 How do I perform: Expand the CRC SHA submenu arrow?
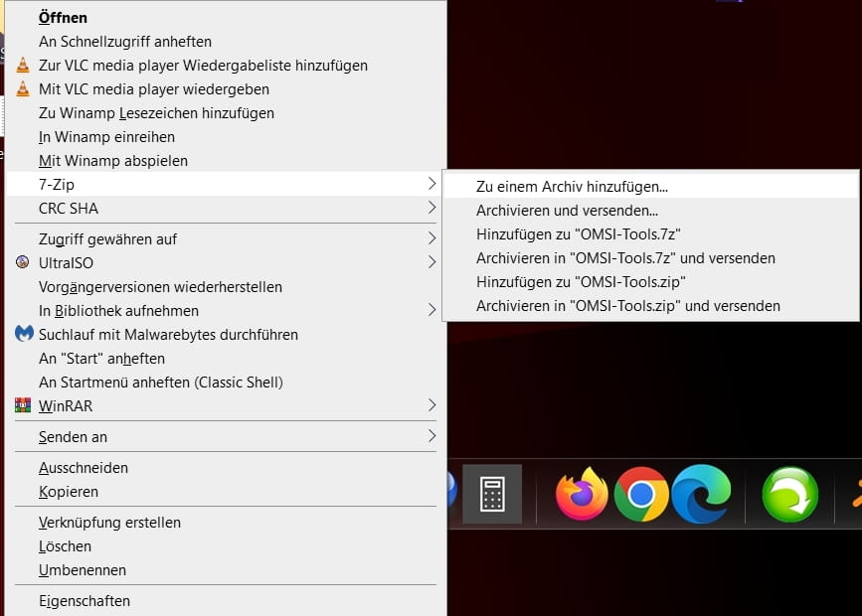click(x=431, y=209)
